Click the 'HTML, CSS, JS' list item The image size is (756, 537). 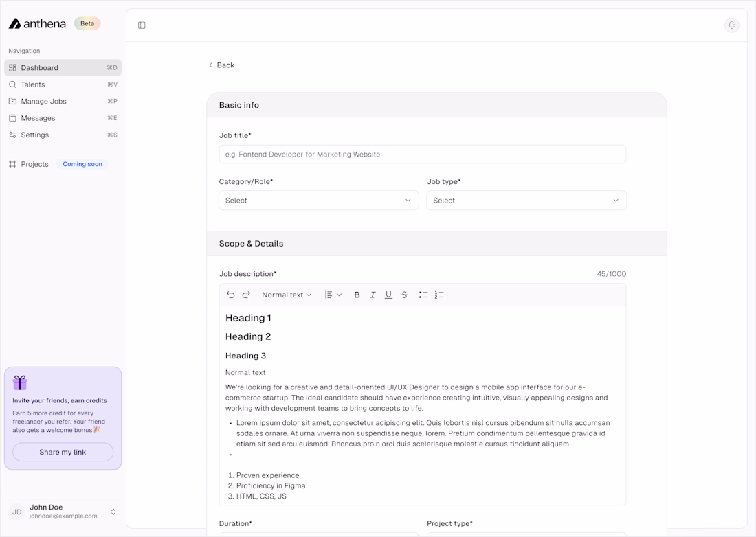tap(261, 496)
